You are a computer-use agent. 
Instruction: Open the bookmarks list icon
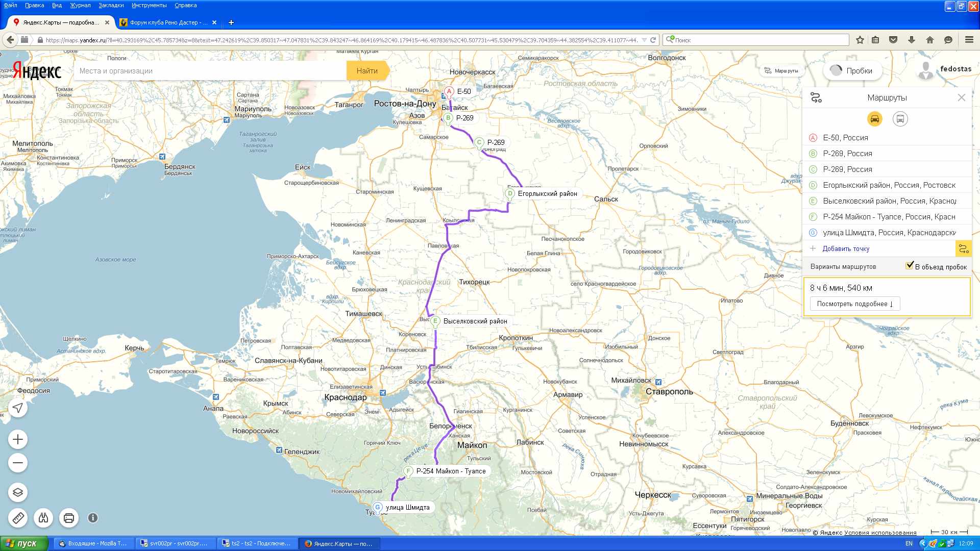[875, 40]
